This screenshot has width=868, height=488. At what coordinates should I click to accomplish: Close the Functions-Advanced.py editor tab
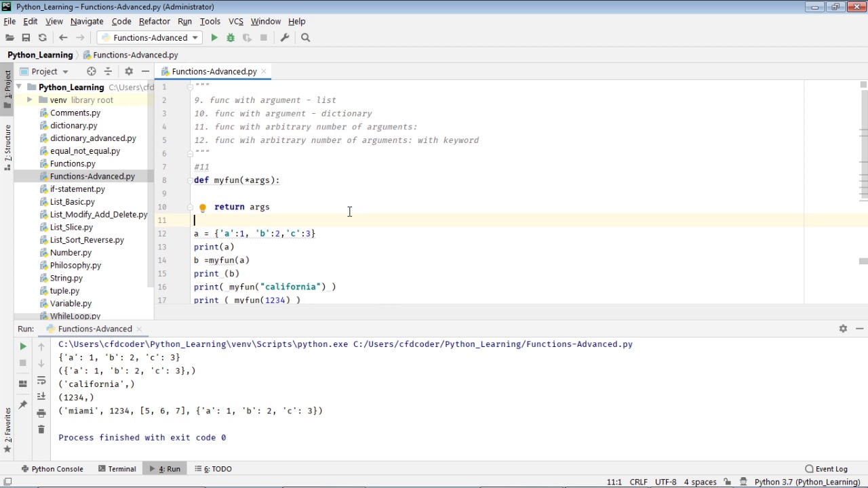click(264, 71)
